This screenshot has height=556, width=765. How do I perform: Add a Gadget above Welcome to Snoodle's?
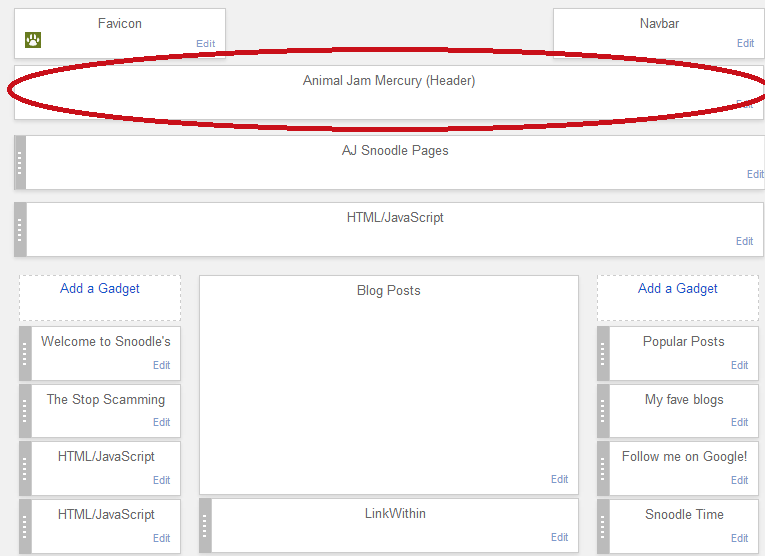click(100, 288)
